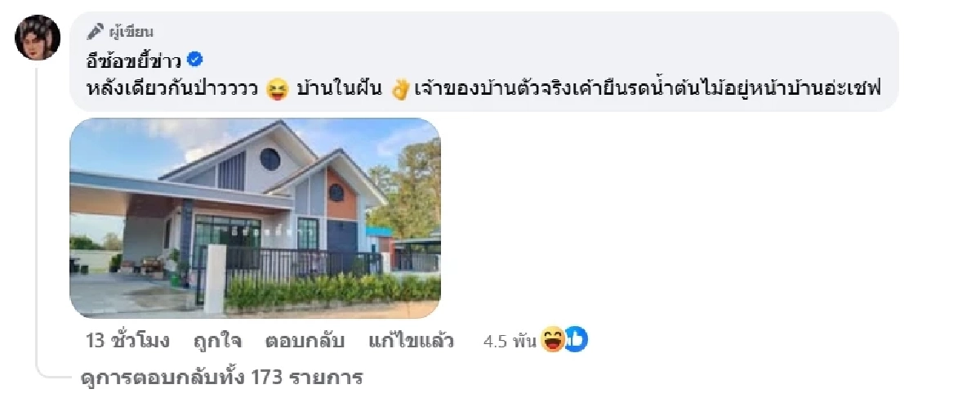This screenshot has height=398, width=980.
Task: Like the comment with ถูกใจ
Action: 218,341
